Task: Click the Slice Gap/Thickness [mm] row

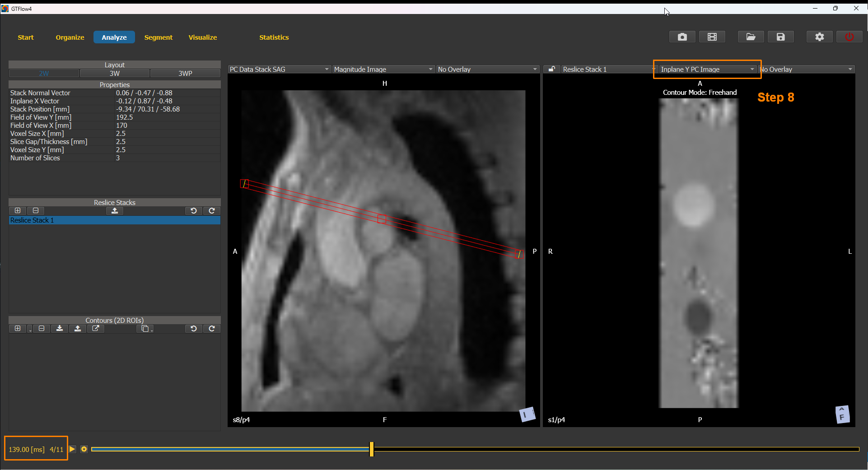Action: (x=115, y=142)
